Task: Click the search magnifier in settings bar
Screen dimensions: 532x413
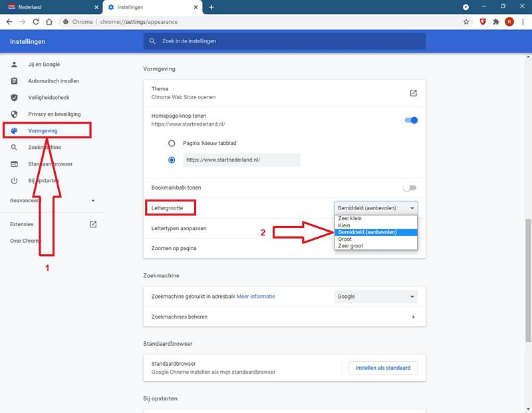Action: tap(152, 41)
